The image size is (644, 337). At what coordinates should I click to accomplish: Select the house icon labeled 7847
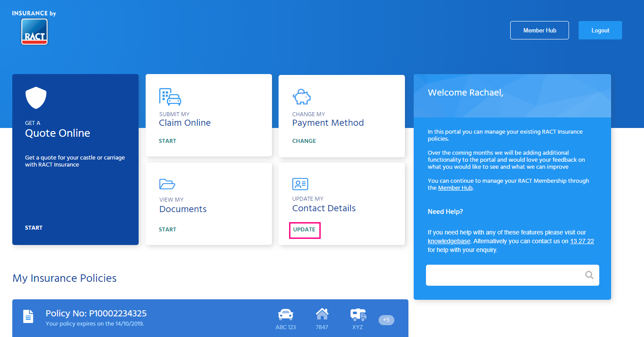tap(322, 314)
